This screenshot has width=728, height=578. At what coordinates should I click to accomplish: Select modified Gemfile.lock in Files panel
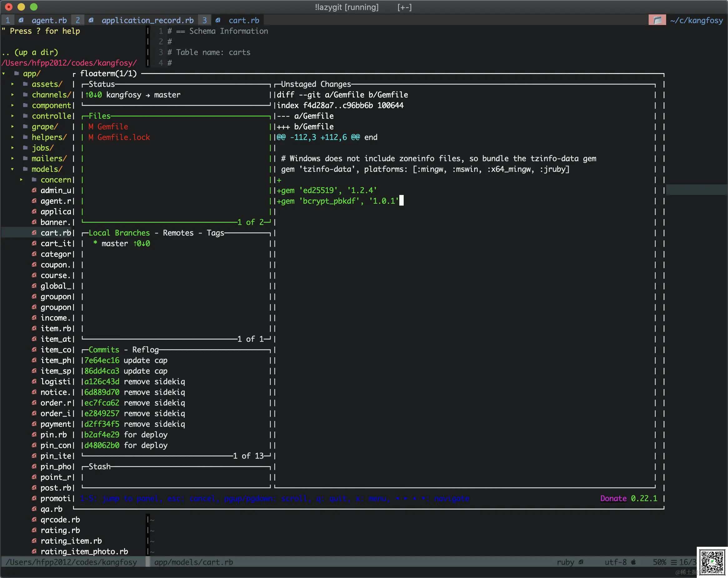123,137
